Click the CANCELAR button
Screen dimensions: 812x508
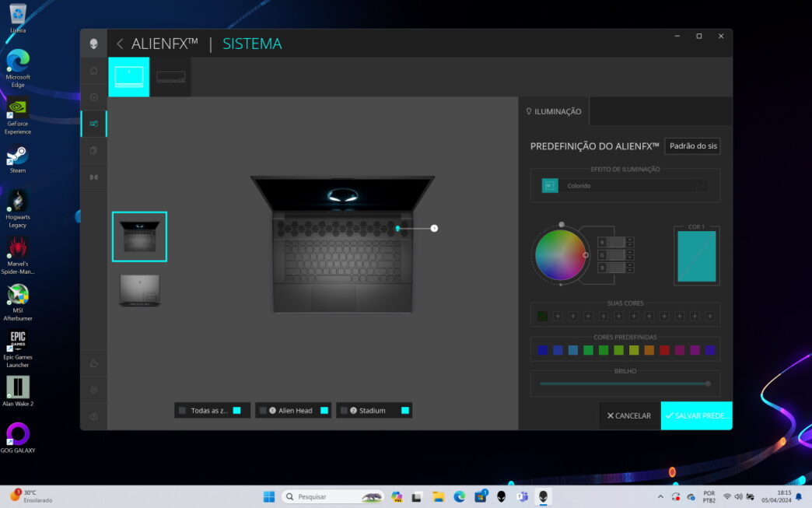point(629,416)
